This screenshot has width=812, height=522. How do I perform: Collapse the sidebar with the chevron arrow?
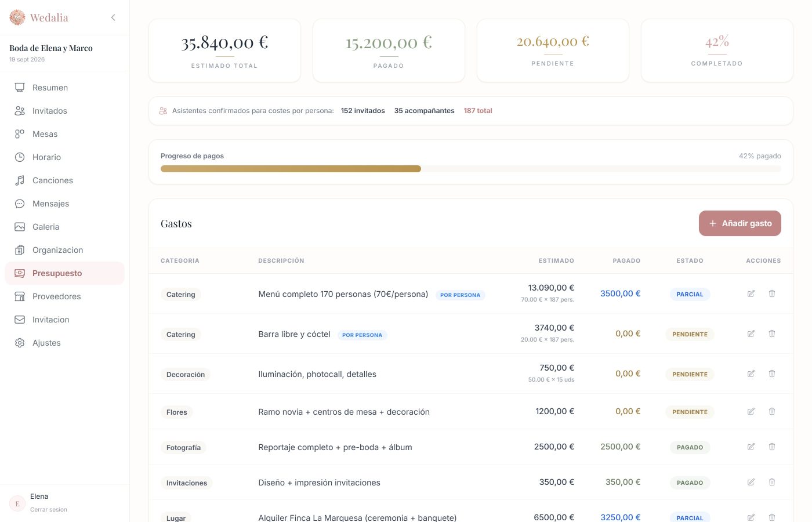[113, 17]
